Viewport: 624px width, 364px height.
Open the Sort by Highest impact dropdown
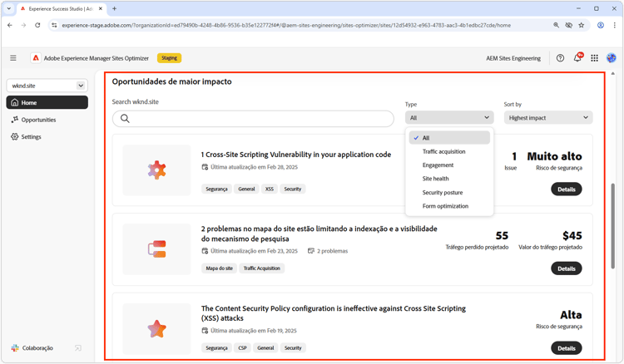click(548, 118)
